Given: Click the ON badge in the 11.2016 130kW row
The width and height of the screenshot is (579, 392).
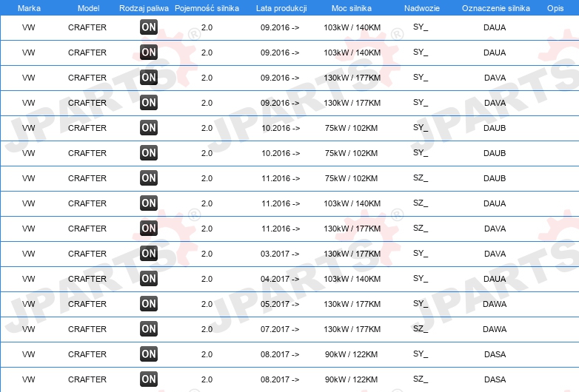Looking at the screenshot, I should pyautogui.click(x=149, y=228).
